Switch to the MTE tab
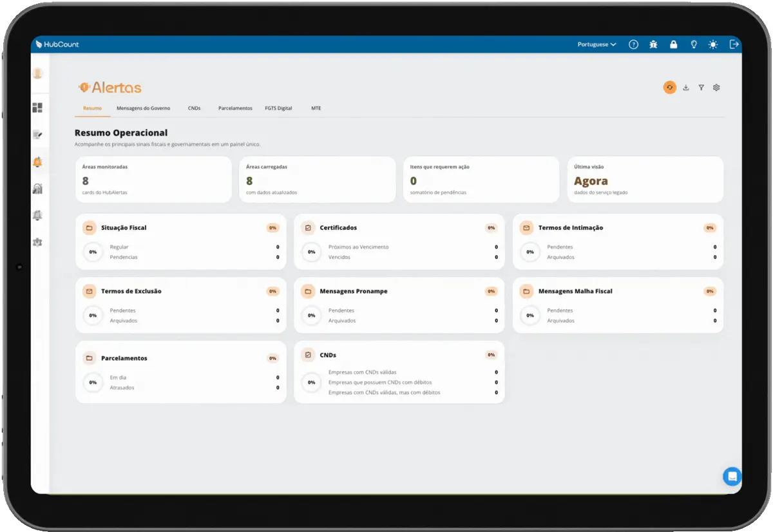Viewport: 773px width, 532px height. 316,108
